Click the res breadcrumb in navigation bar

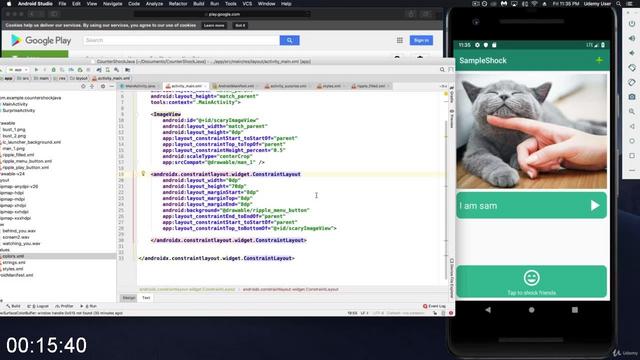tap(60, 78)
